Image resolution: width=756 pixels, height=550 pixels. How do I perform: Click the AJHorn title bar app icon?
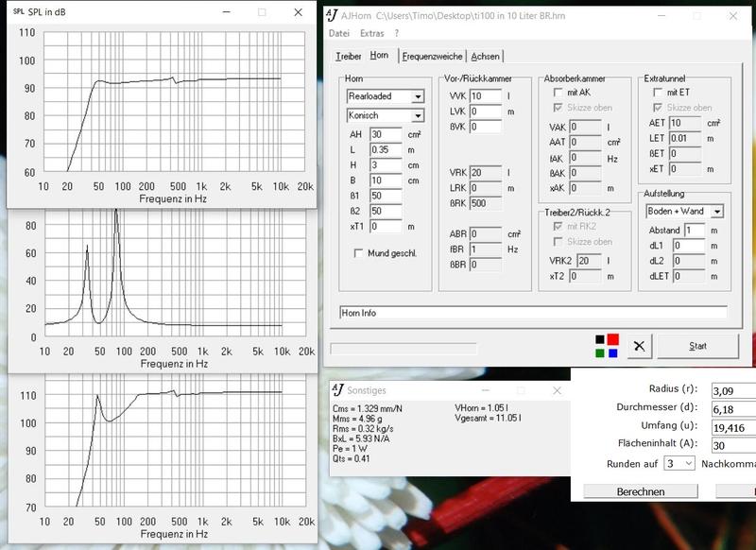click(x=331, y=16)
